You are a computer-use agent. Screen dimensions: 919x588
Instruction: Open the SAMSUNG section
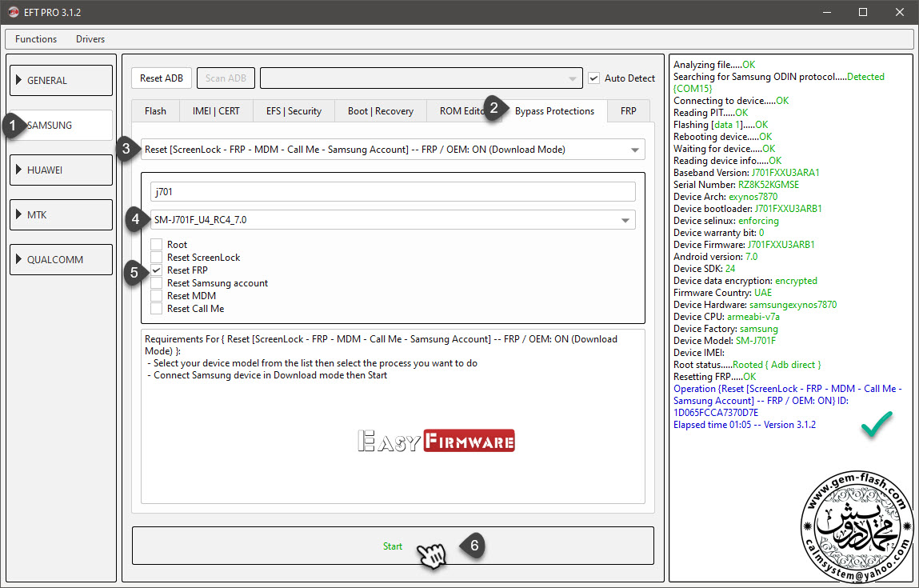[x=61, y=125]
